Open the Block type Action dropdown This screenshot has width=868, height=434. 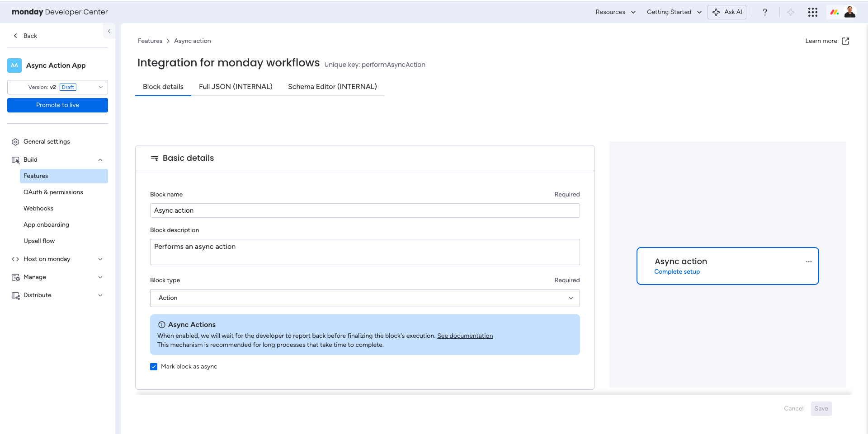point(365,298)
